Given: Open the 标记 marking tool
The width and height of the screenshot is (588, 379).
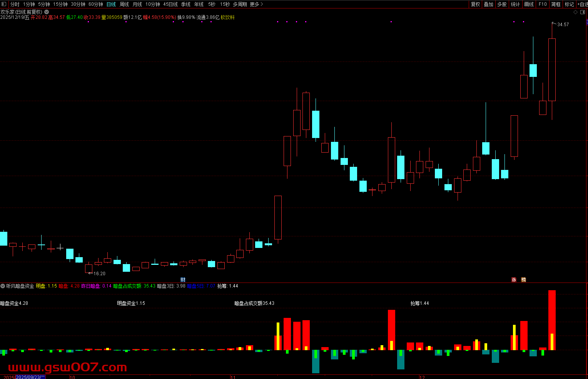Looking at the screenshot, I should [569, 4].
